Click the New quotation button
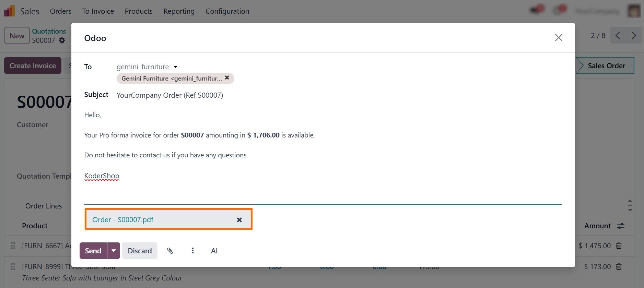This screenshot has width=644, height=288. (17, 36)
